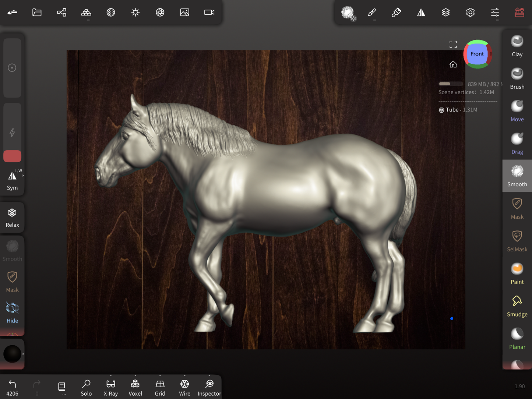
Task: Open the Voxel remesh options
Action: coord(135,388)
